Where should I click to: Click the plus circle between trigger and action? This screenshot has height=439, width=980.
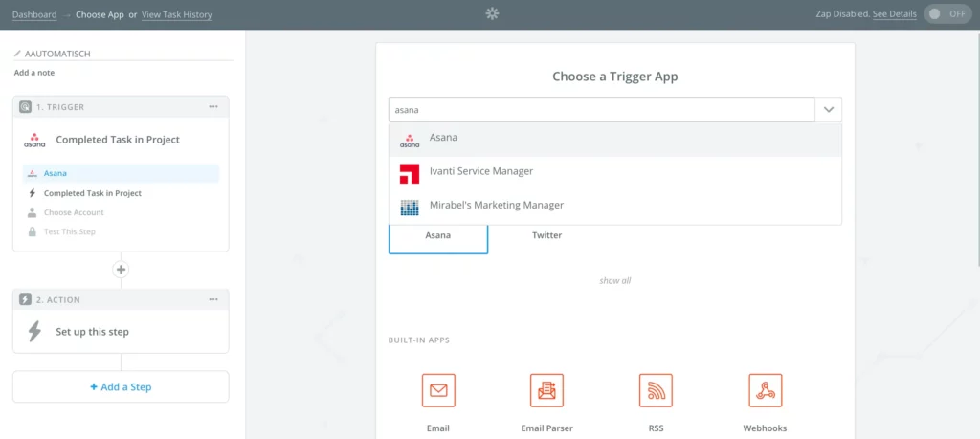(x=121, y=270)
